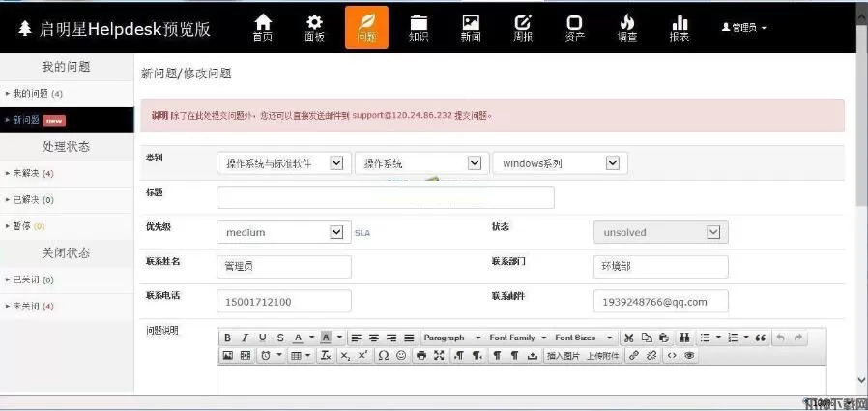Open the 首页 home icon in top navigation
Viewport: 868px width, 411px height.
pos(262,27)
